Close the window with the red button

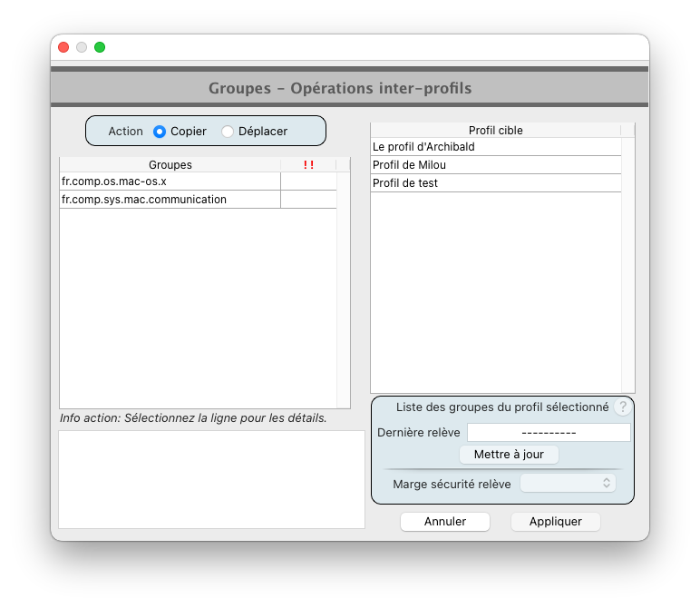(x=63, y=47)
